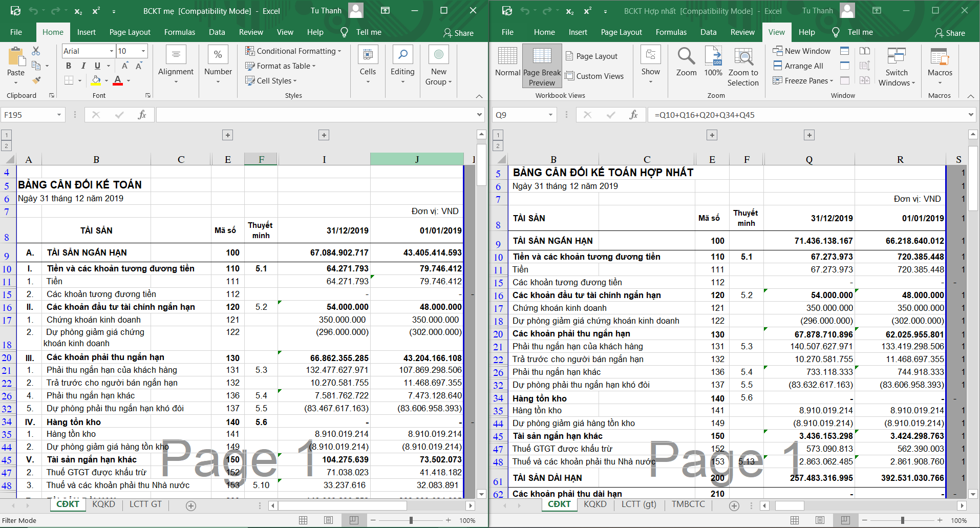Expand the Conditional Formatting dropdown
Screen dimensions: 980x528
point(293,51)
